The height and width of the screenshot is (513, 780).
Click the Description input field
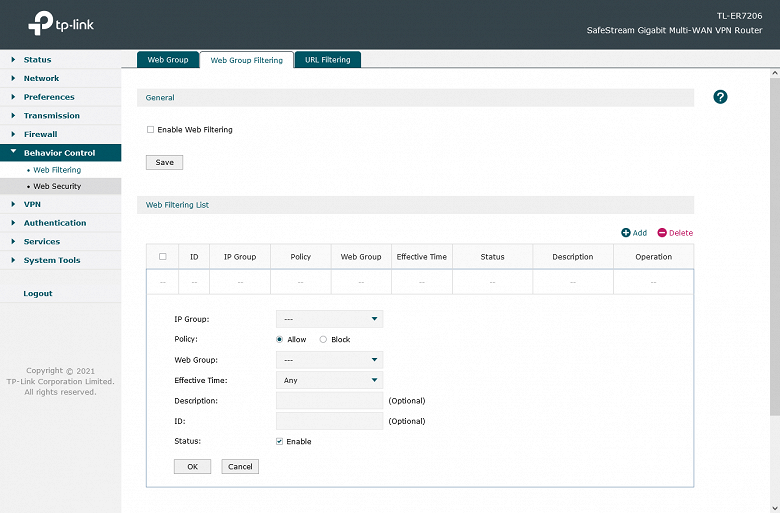coord(329,401)
